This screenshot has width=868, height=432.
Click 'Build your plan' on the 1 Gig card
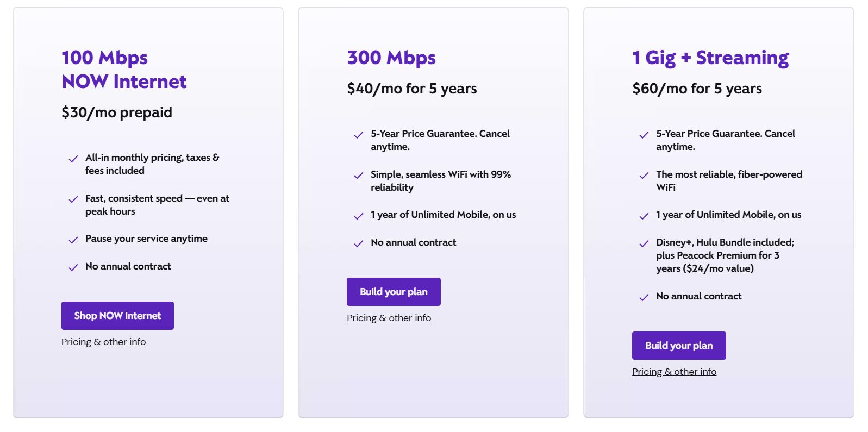pos(679,345)
